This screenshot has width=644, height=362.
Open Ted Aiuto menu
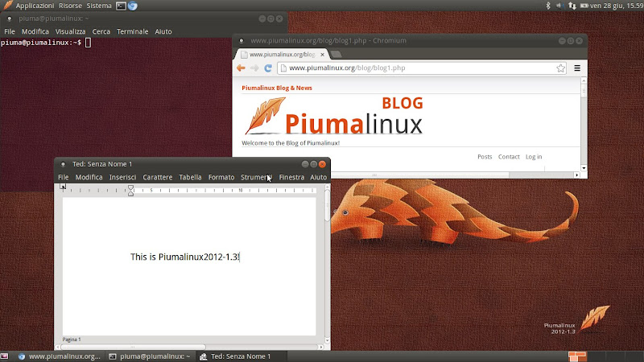318,177
